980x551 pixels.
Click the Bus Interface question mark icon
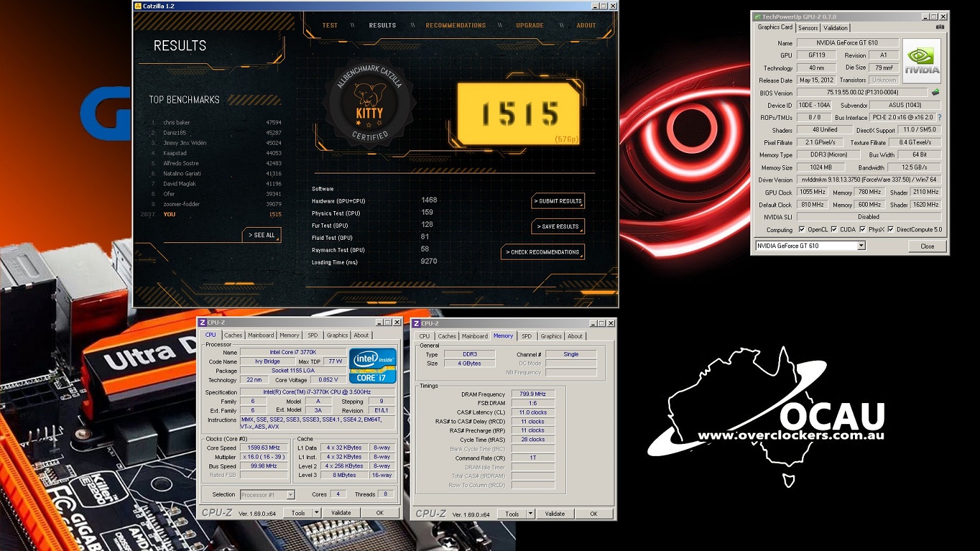[939, 117]
